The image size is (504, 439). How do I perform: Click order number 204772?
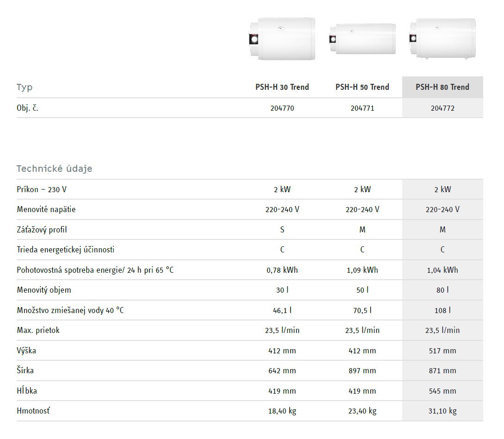[442, 108]
